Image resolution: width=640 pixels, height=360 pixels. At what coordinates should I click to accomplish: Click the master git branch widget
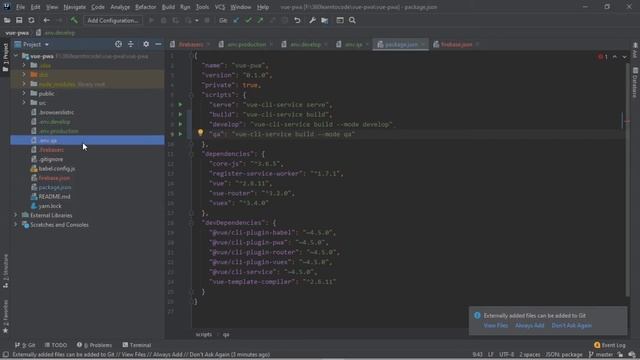point(601,355)
